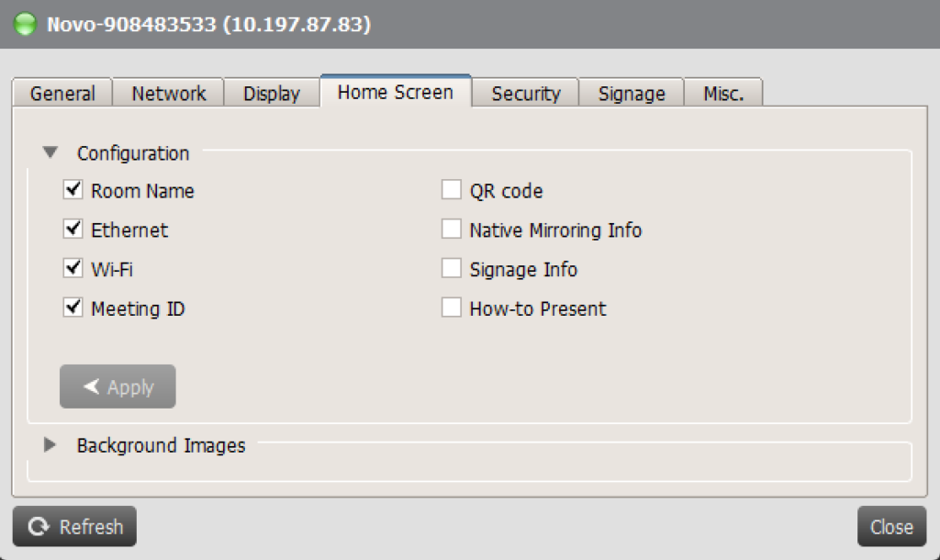
Task: Select the Security tab
Action: tap(526, 93)
